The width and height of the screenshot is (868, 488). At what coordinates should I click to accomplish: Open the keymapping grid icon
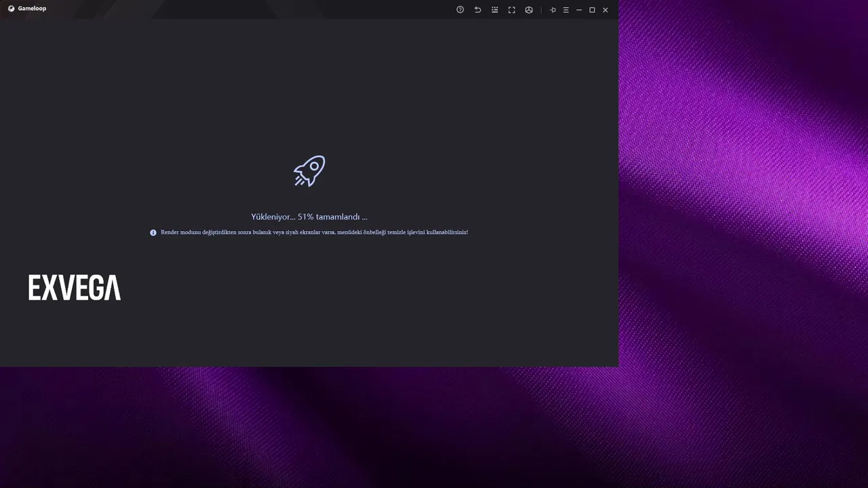pyautogui.click(x=495, y=9)
